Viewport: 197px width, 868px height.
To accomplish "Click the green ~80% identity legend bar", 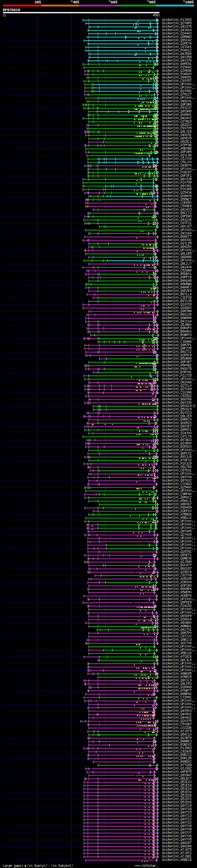I will click(137, 6).
